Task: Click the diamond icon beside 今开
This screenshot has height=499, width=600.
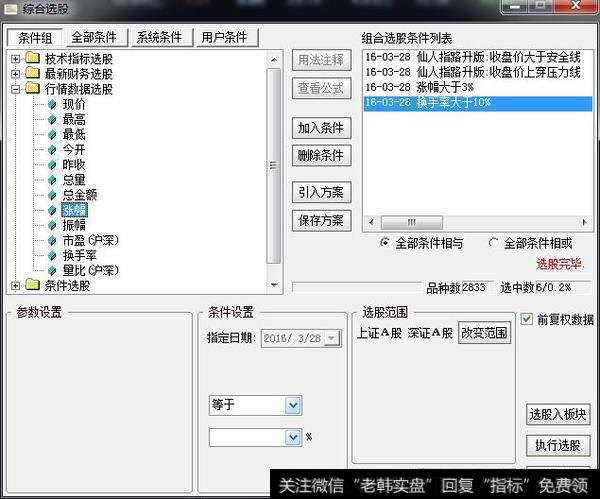Action: (x=52, y=150)
